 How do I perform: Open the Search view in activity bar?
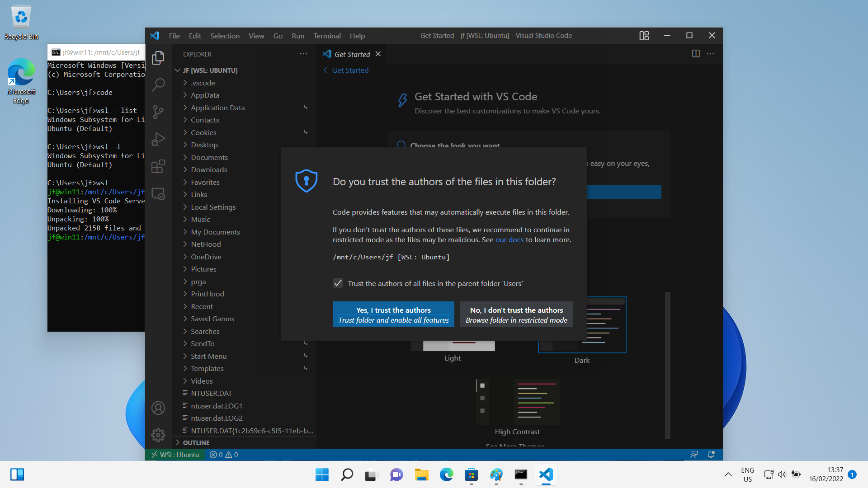pos(158,84)
